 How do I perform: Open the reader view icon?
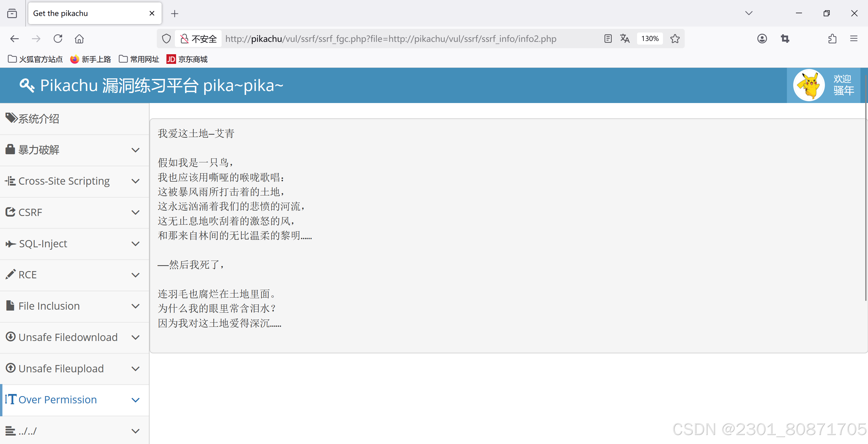tap(608, 39)
